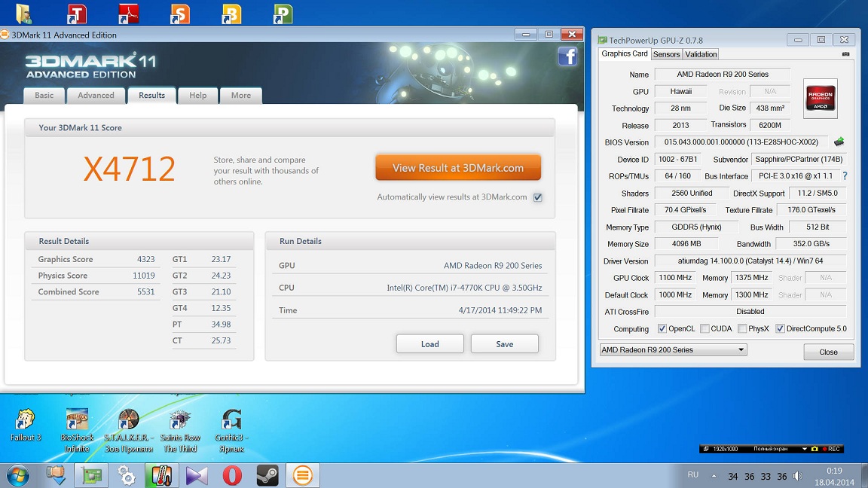The image size is (868, 488).
Task: Open the Validation tab in GPU-Z
Action: pyautogui.click(x=700, y=54)
